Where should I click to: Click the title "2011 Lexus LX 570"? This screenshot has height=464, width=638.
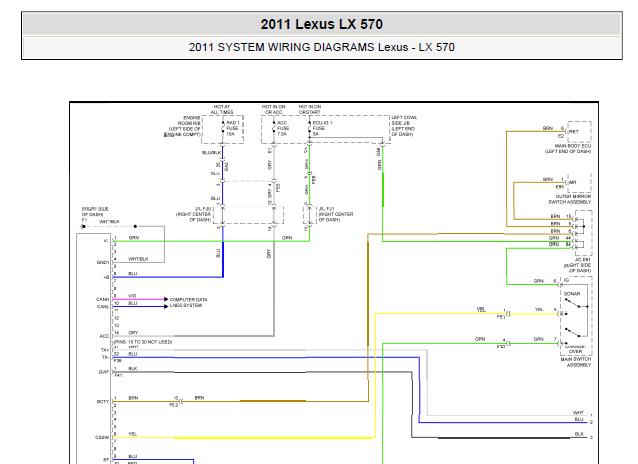(321, 24)
